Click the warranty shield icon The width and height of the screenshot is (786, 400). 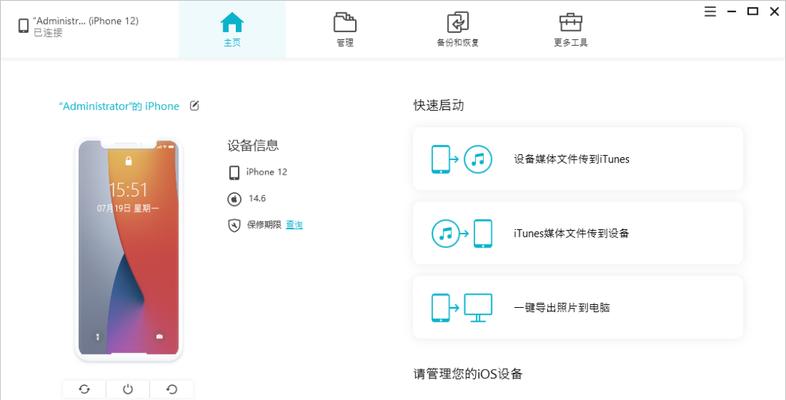click(234, 226)
